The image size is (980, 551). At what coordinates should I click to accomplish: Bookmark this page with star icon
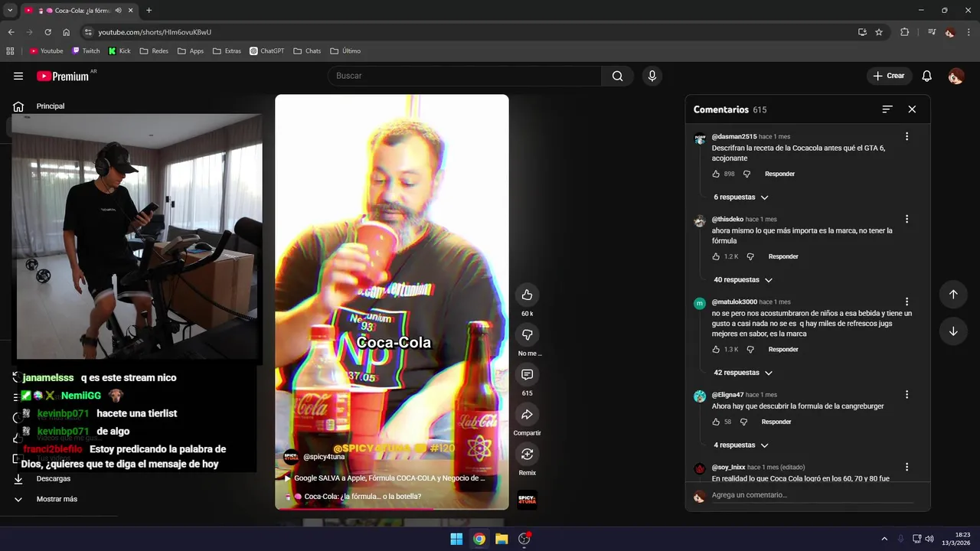tap(879, 32)
